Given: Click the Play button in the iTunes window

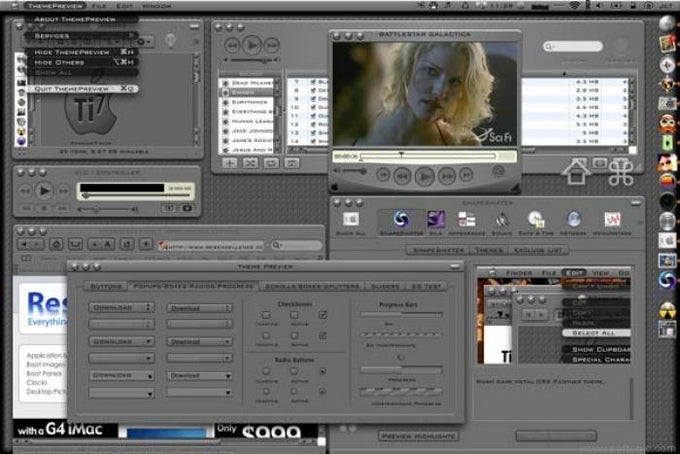Looking at the screenshot, I should (x=252, y=45).
